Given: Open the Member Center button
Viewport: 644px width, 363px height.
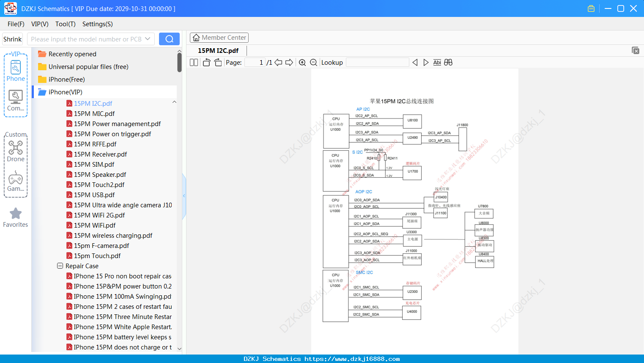Looking at the screenshot, I should pyautogui.click(x=219, y=38).
